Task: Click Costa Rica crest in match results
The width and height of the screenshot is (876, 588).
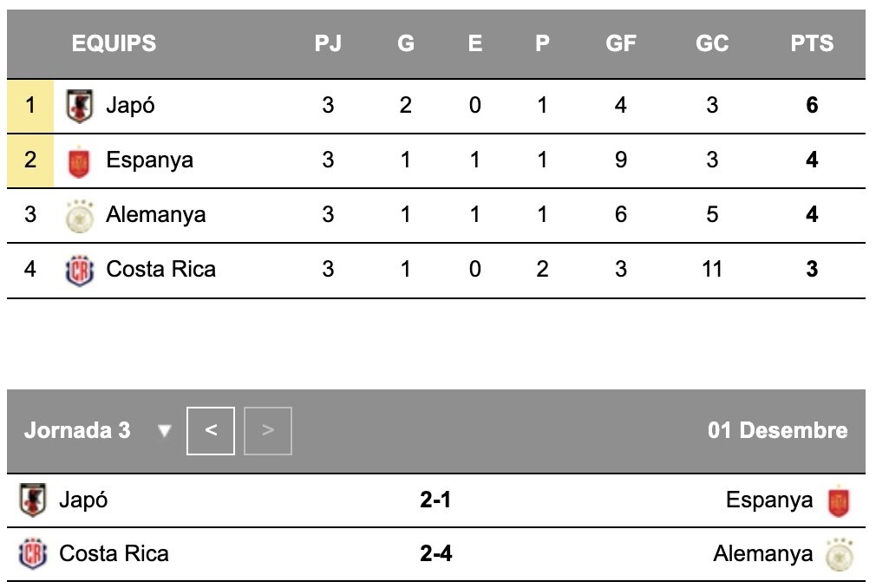Action: tap(33, 554)
